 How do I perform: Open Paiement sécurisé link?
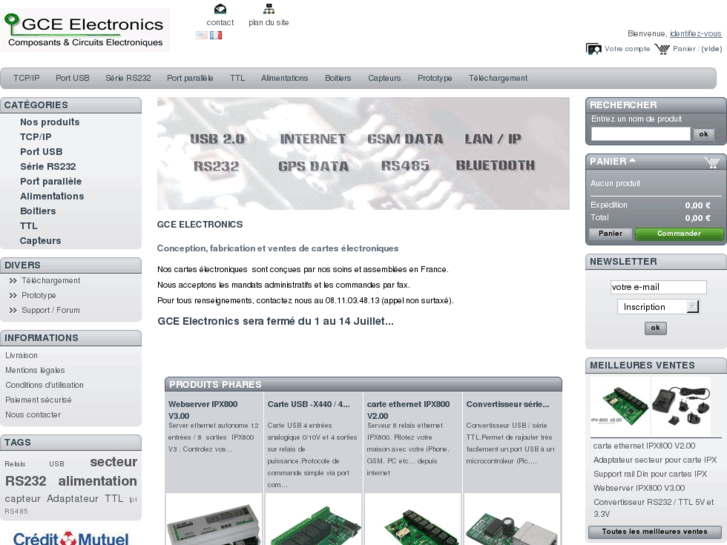(38, 400)
